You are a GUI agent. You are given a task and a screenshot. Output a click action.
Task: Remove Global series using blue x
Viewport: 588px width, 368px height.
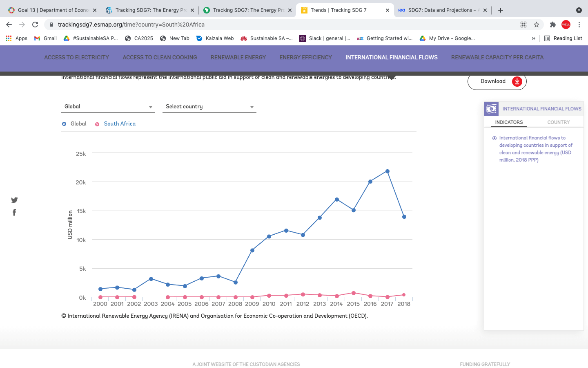tap(64, 124)
